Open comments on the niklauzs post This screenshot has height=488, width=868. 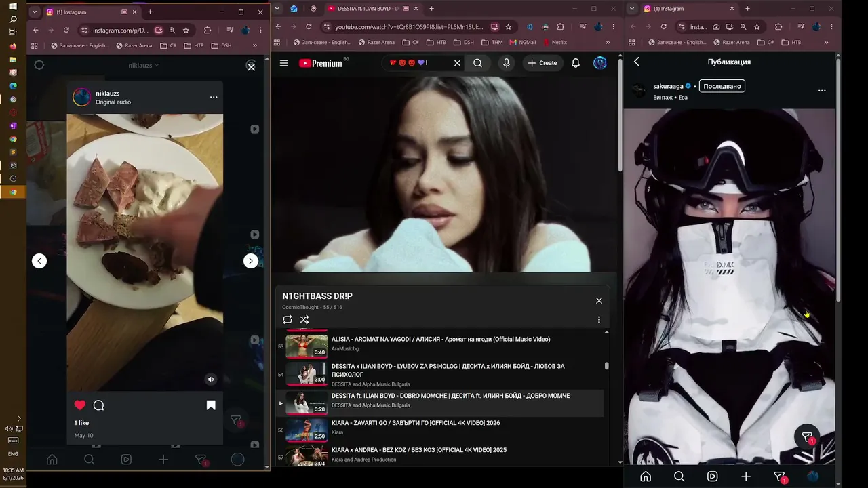coord(99,405)
